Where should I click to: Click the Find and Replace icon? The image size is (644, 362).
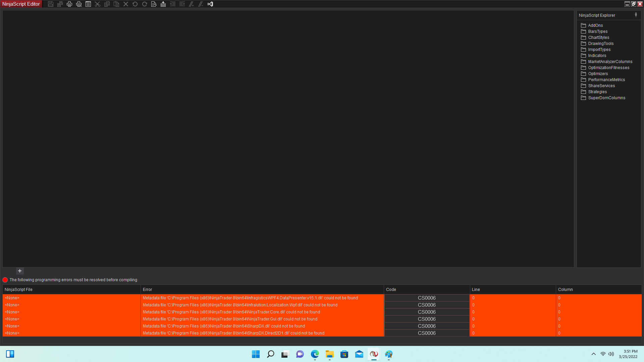coord(154,4)
